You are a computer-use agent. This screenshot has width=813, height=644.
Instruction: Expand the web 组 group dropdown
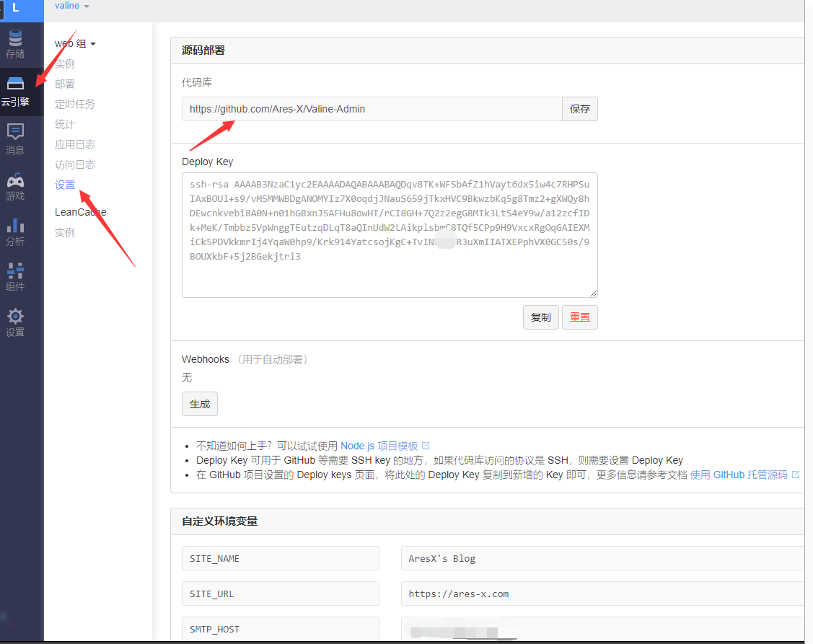point(75,44)
